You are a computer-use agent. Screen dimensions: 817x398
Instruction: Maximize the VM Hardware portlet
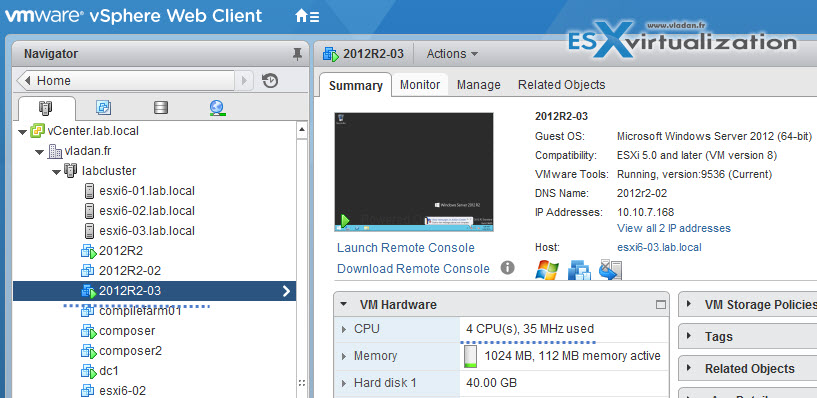point(661,305)
